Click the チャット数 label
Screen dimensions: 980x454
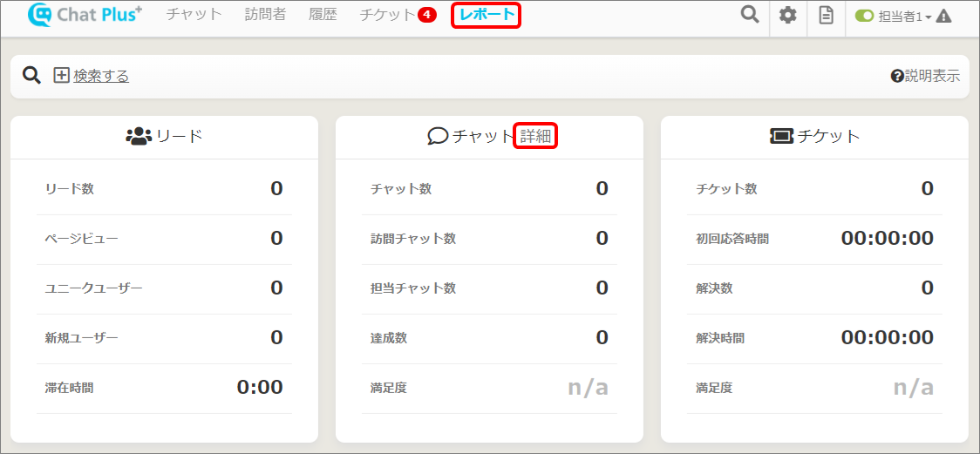point(400,188)
